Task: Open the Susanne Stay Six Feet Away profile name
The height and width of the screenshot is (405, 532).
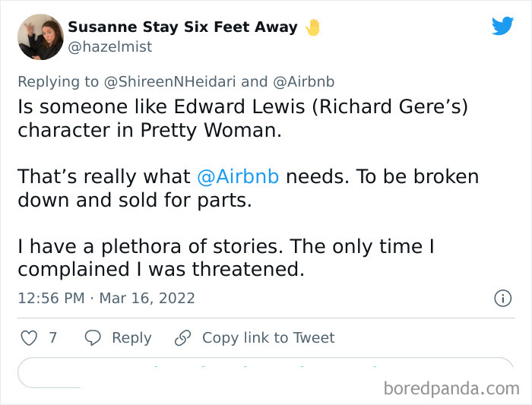Action: coord(182,27)
